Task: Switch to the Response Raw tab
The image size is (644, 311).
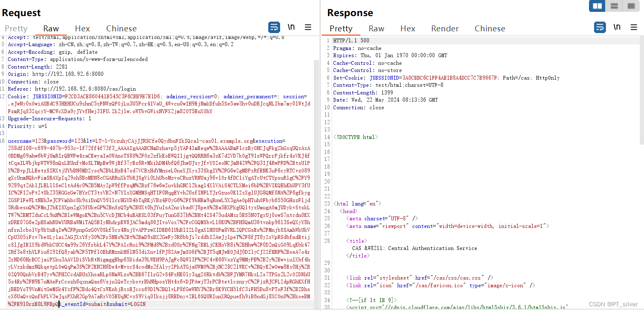Action: [x=376, y=28]
